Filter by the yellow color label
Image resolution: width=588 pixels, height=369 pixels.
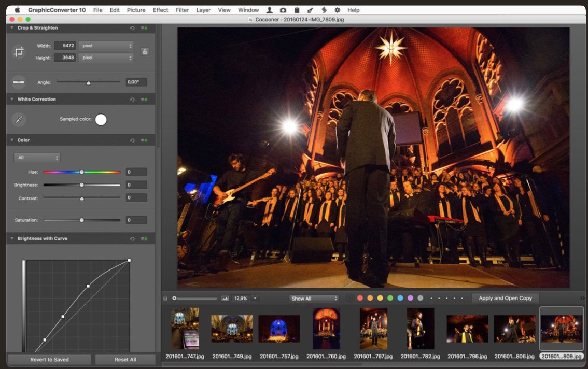coord(380,298)
